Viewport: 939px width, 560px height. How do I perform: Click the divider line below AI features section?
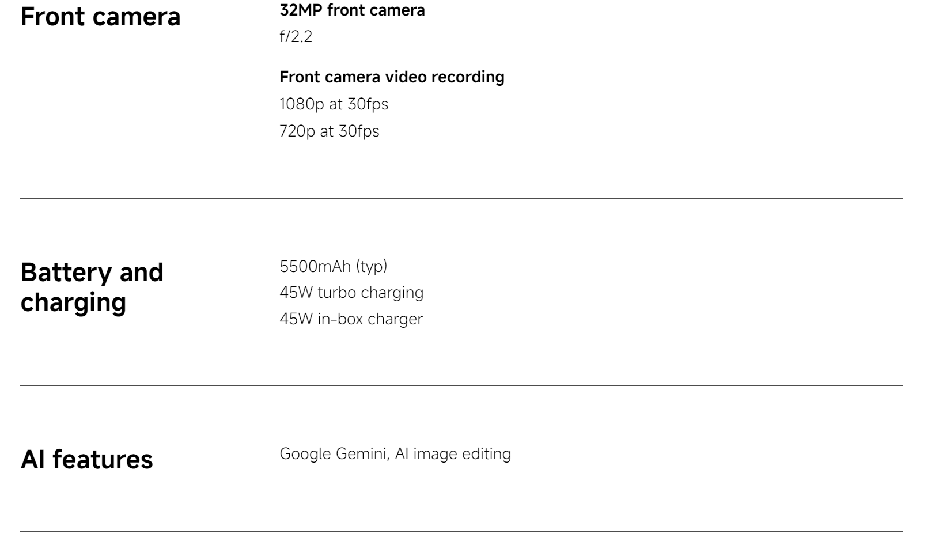[x=461, y=532]
